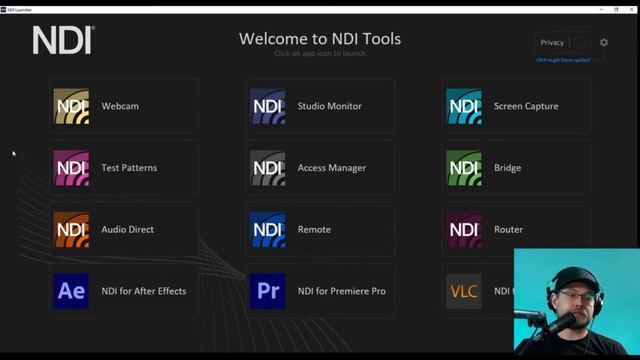
Task: Click the Router label text
Action: [508, 229]
